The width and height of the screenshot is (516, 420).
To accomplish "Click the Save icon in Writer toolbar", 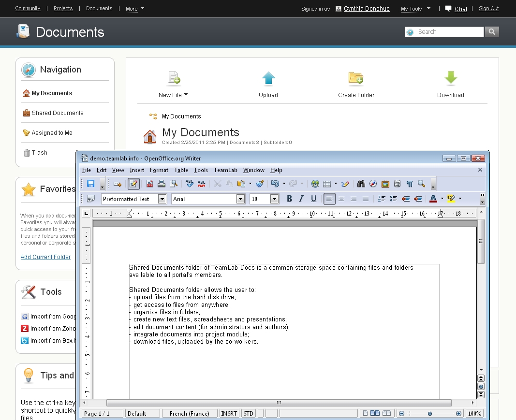I will tap(90, 184).
